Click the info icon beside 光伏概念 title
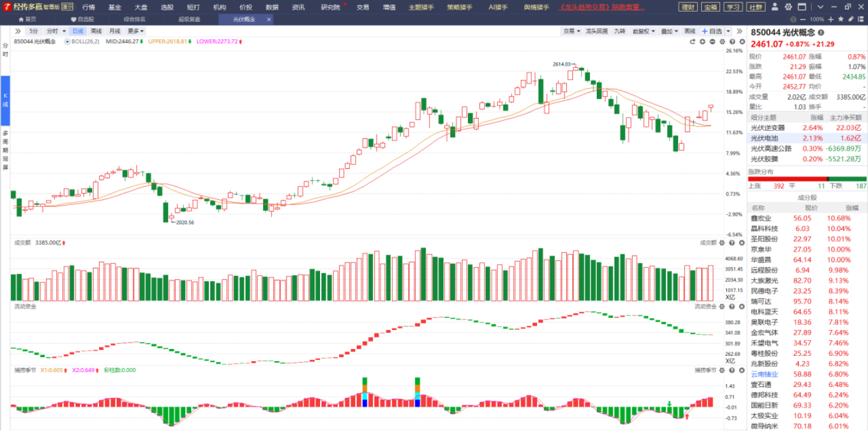Screen dimensions: 868x431 click(x=821, y=32)
